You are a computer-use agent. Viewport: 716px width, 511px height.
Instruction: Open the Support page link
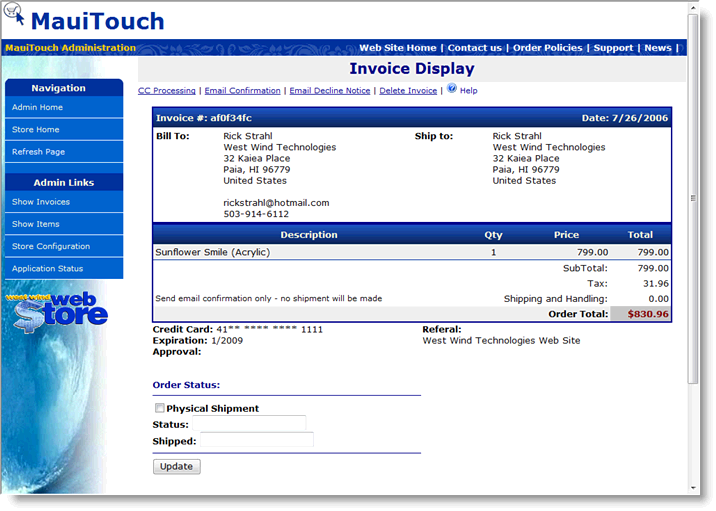pos(613,48)
